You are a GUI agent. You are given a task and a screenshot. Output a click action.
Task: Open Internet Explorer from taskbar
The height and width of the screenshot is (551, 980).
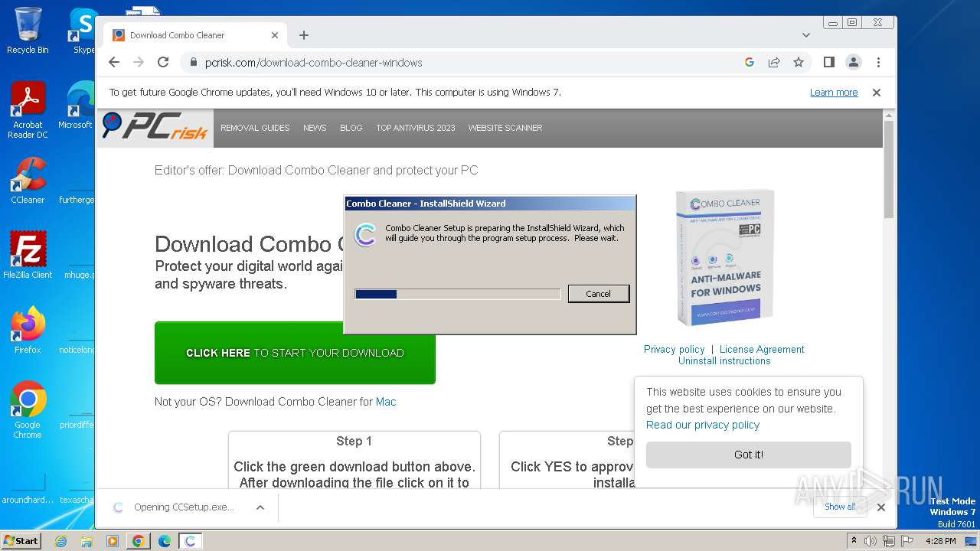pyautogui.click(x=61, y=541)
